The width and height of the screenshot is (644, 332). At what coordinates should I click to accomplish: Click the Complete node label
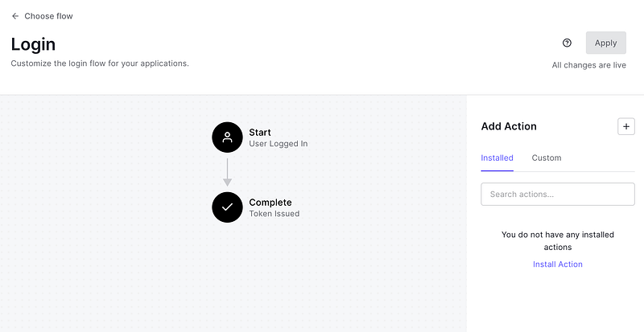coord(270,203)
